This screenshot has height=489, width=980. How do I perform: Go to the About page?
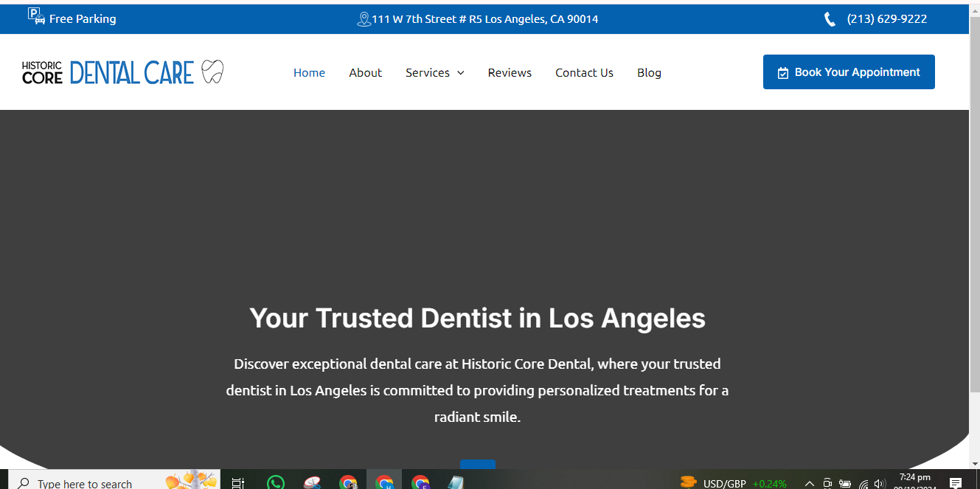tap(365, 72)
